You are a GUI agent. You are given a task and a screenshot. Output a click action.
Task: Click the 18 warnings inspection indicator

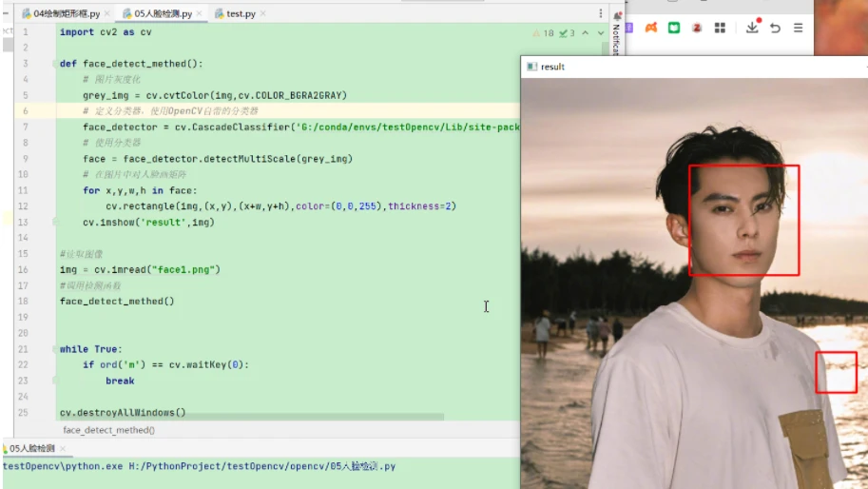pos(543,33)
